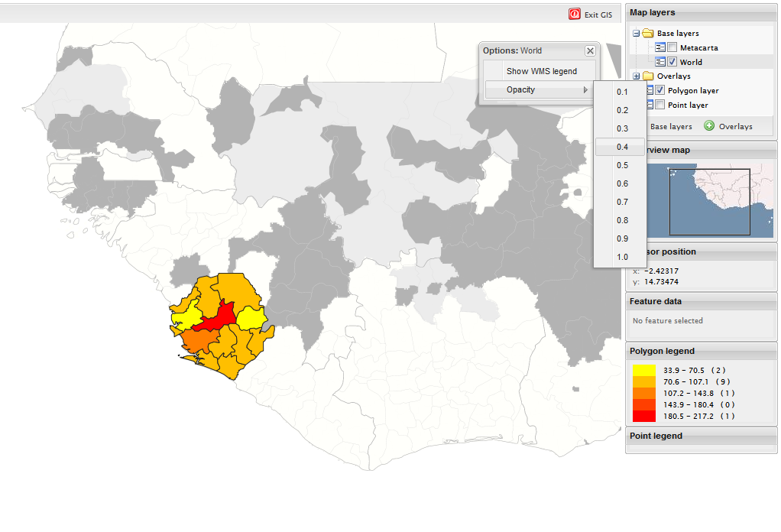Screen dimensions: 781x532
Task: Open the Opacity submenu arrow
Action: (x=586, y=90)
